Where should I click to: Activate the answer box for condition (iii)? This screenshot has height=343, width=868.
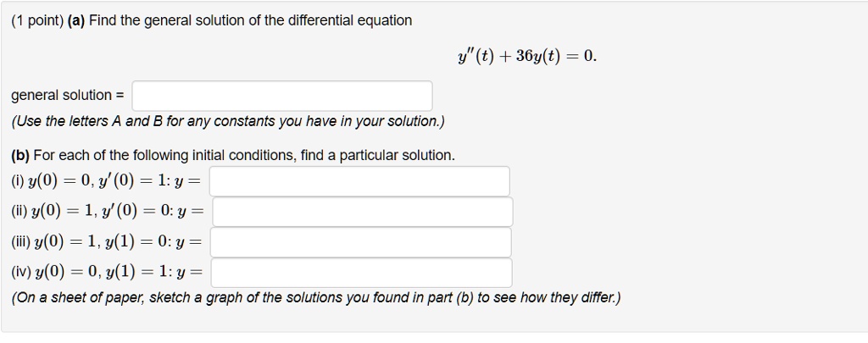360,242
